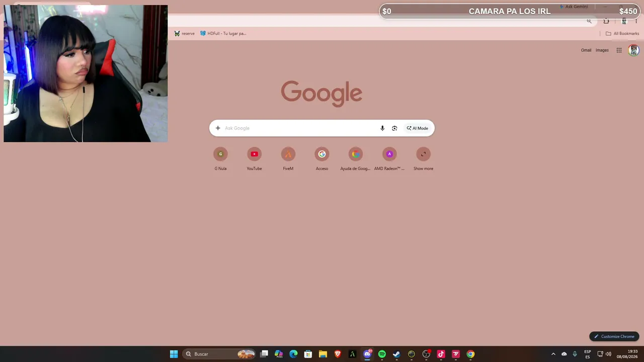
Task: Open the clock and date flyout
Action: pos(627,354)
